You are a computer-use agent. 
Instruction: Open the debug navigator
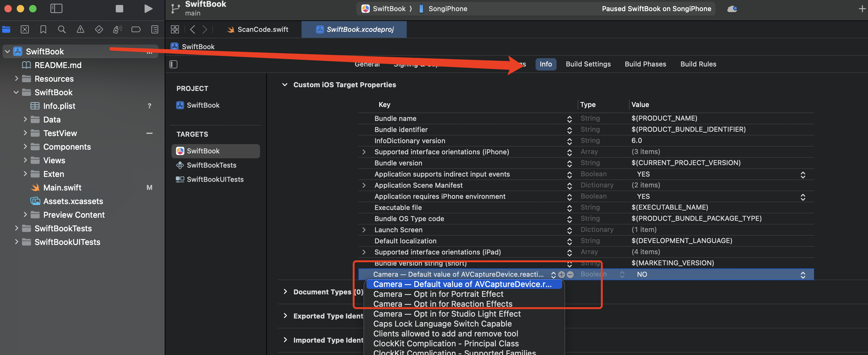117,29
